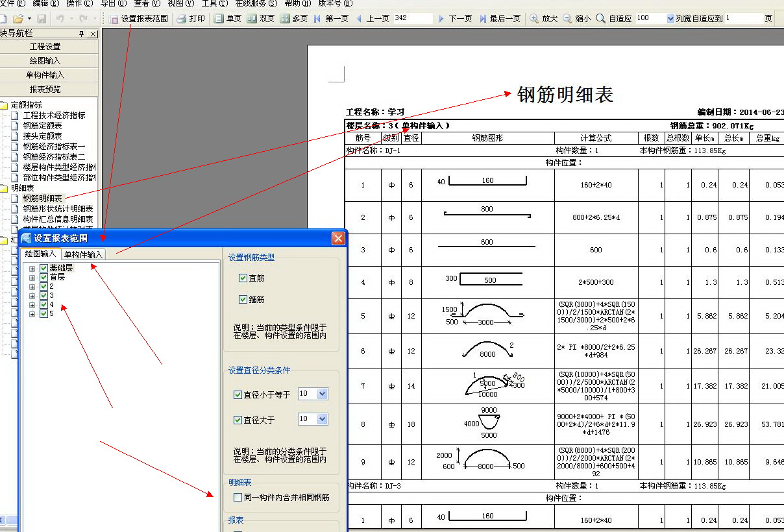This screenshot has height=532, width=784.
Task: Open the 查看 menu
Action: 147,3
